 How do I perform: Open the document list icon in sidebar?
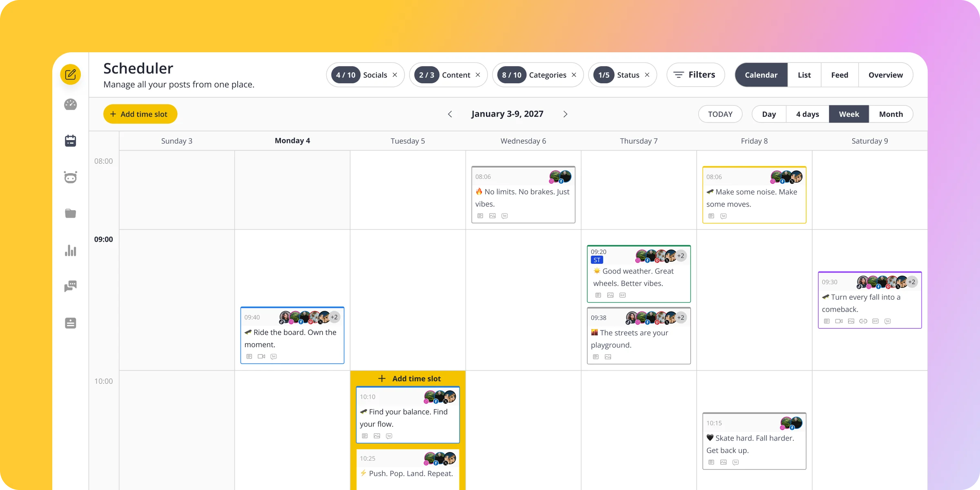[x=70, y=323]
